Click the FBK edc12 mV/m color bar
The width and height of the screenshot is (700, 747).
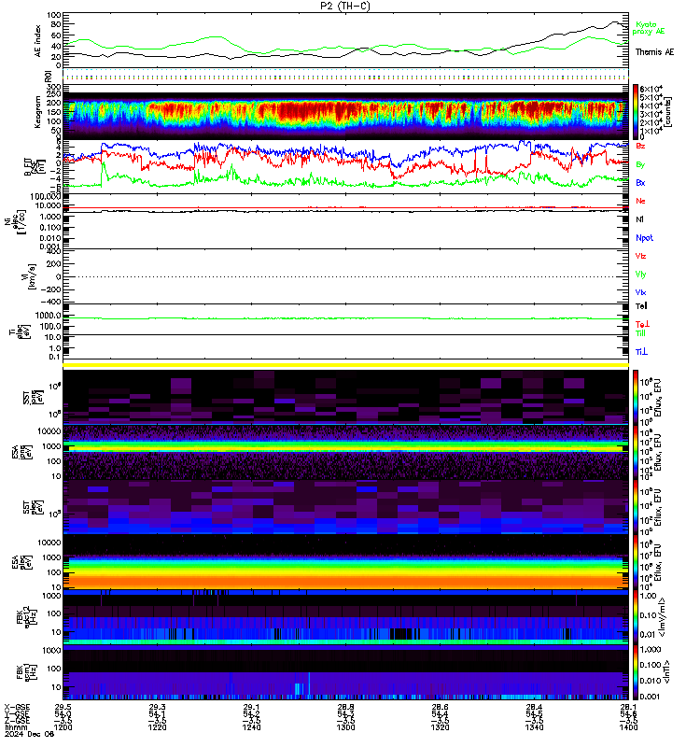point(636,617)
